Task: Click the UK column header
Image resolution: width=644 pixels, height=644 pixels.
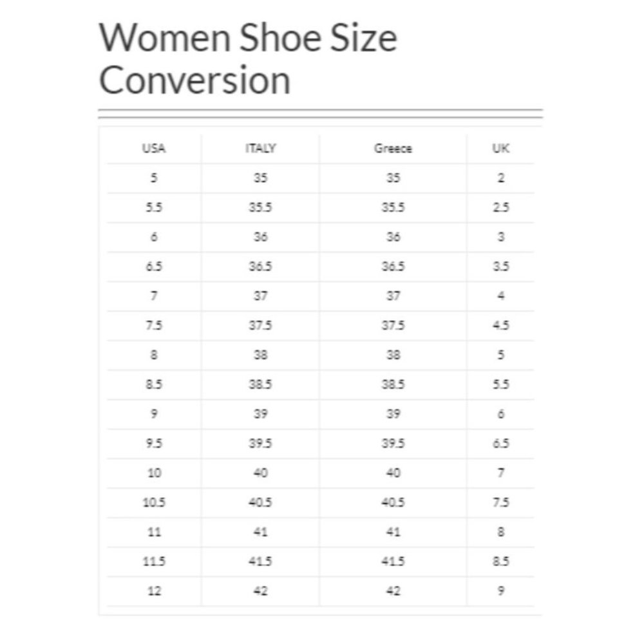Action: click(x=501, y=149)
